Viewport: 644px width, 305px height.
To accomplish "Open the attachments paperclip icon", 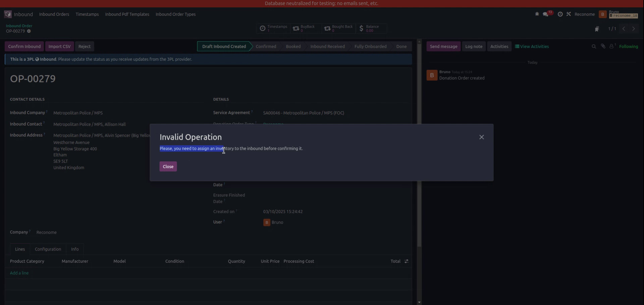I will [603, 46].
